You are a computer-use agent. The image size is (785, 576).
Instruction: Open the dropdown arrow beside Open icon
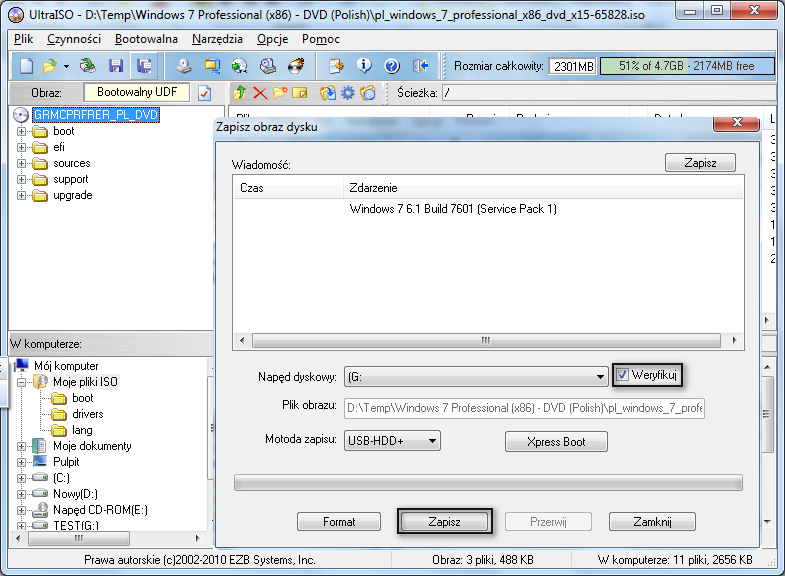[x=66, y=66]
